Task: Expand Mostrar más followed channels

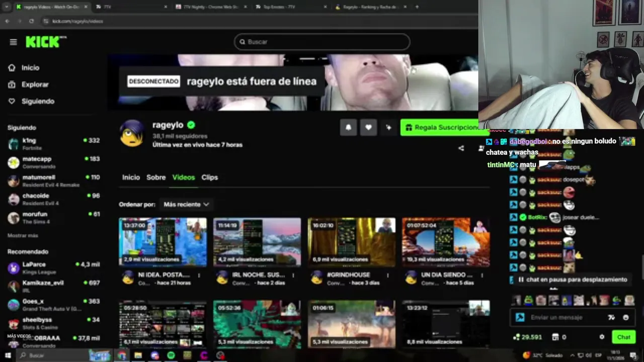Action: [23, 235]
